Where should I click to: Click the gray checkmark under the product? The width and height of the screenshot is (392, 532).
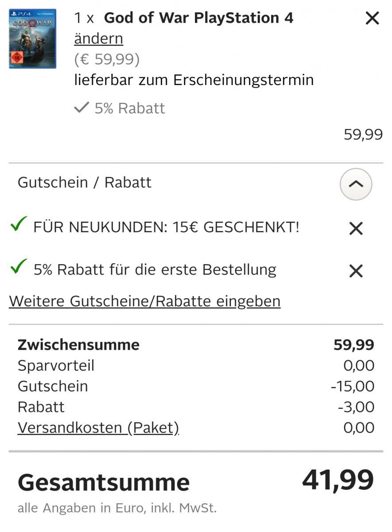[x=82, y=108]
